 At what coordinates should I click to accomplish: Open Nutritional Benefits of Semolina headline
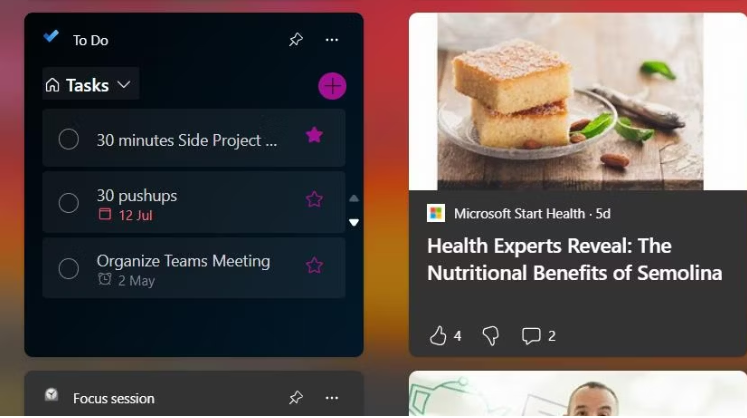coord(575,260)
